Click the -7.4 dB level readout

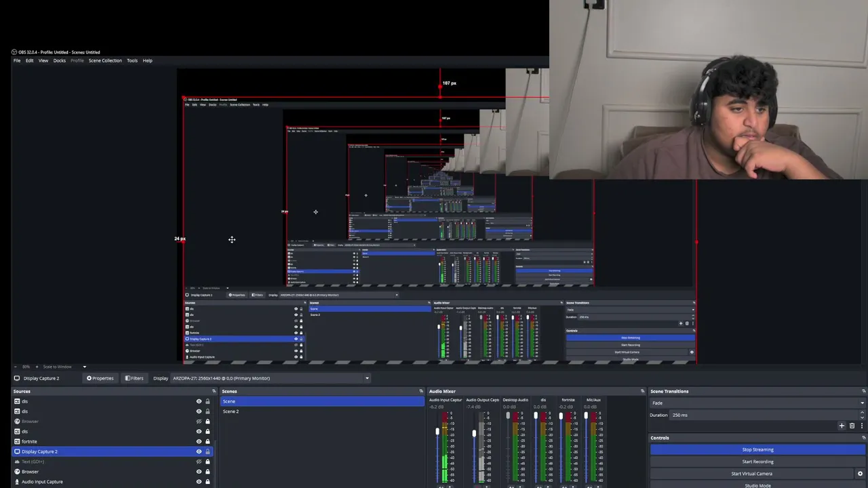(473, 407)
